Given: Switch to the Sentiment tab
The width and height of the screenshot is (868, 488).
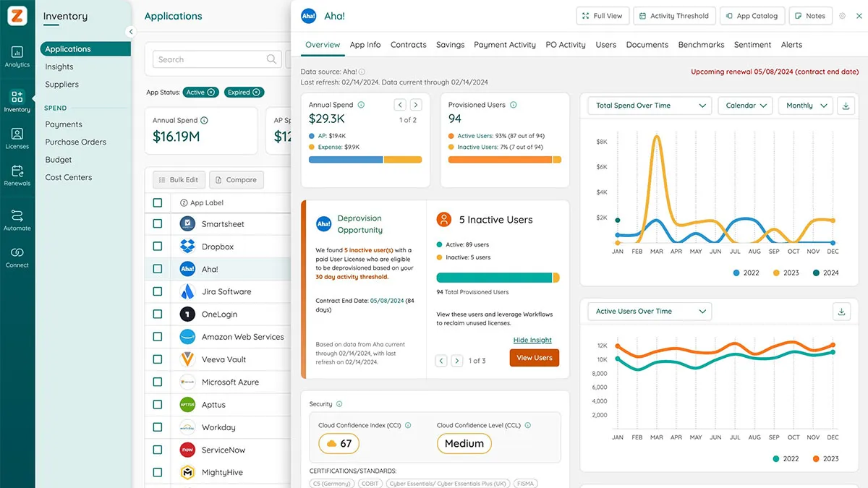Looking at the screenshot, I should click(752, 45).
